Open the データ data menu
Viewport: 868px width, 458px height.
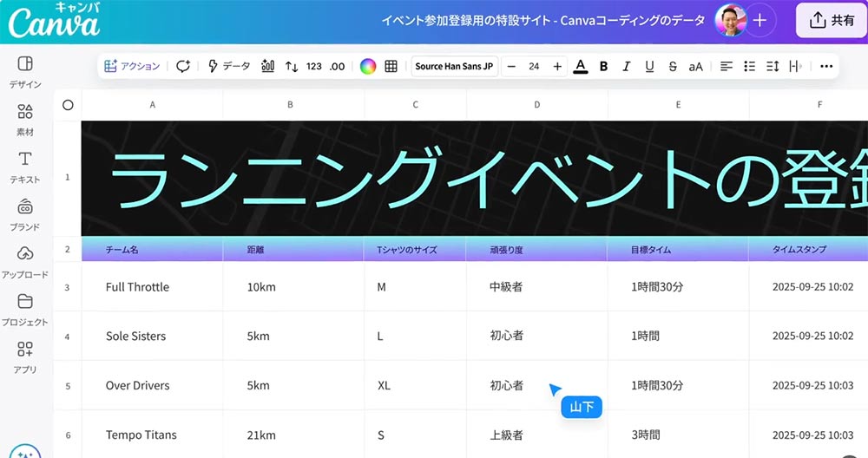(x=229, y=66)
